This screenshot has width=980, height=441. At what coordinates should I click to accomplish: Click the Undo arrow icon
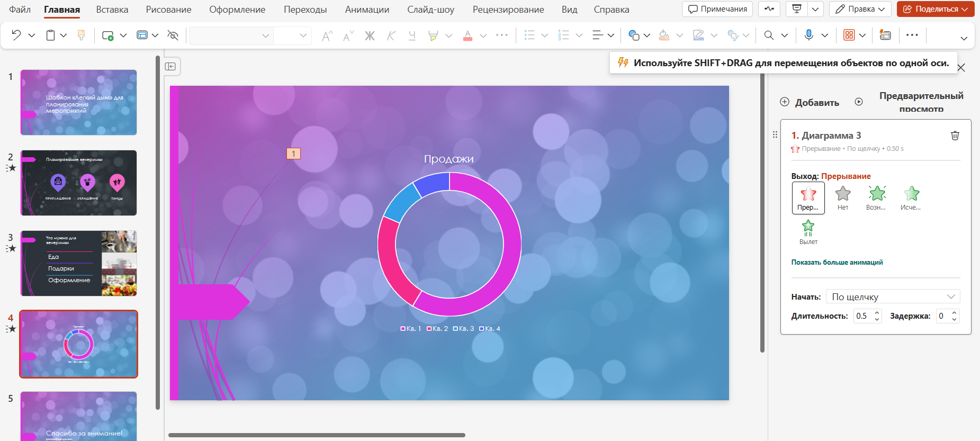point(16,35)
